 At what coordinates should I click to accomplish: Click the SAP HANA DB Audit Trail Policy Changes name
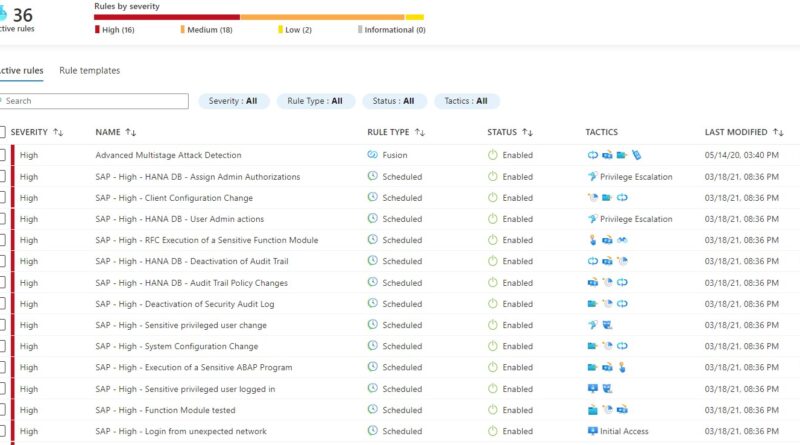191,283
